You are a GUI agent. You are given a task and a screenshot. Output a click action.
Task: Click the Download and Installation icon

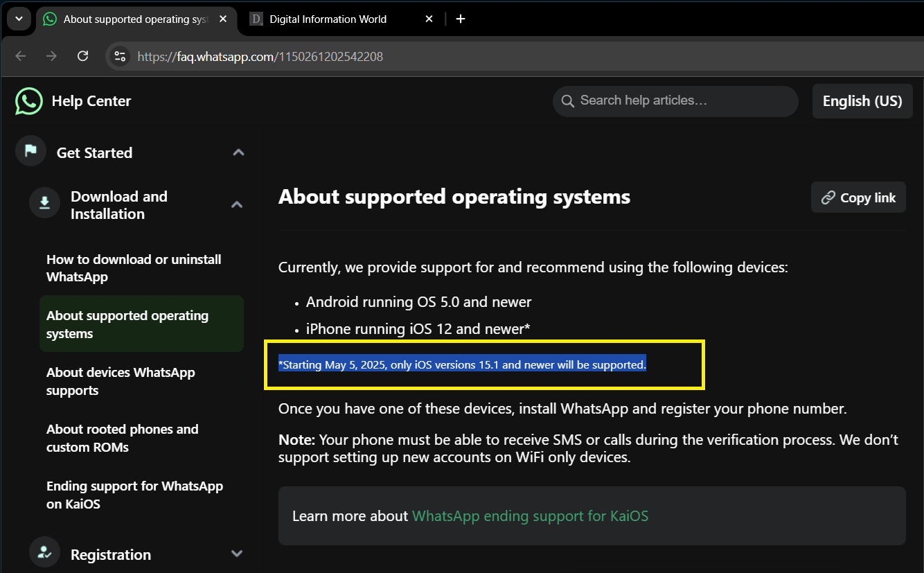point(44,202)
